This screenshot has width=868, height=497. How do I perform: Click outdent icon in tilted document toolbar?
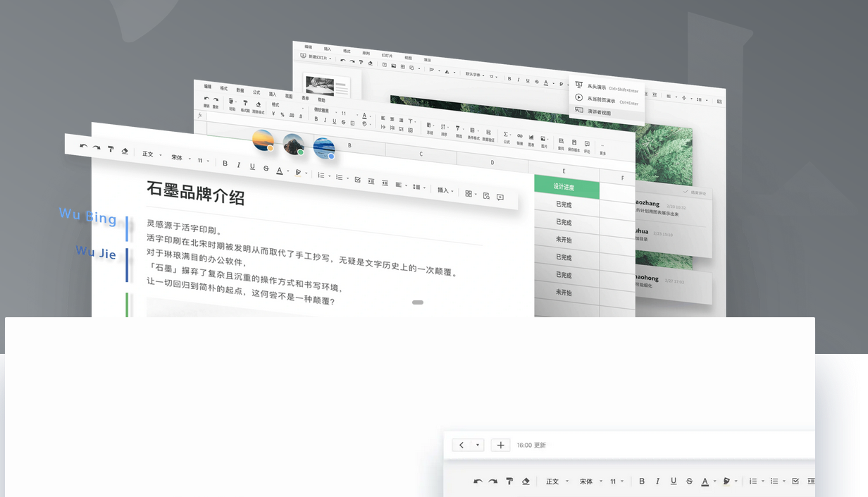point(385,182)
